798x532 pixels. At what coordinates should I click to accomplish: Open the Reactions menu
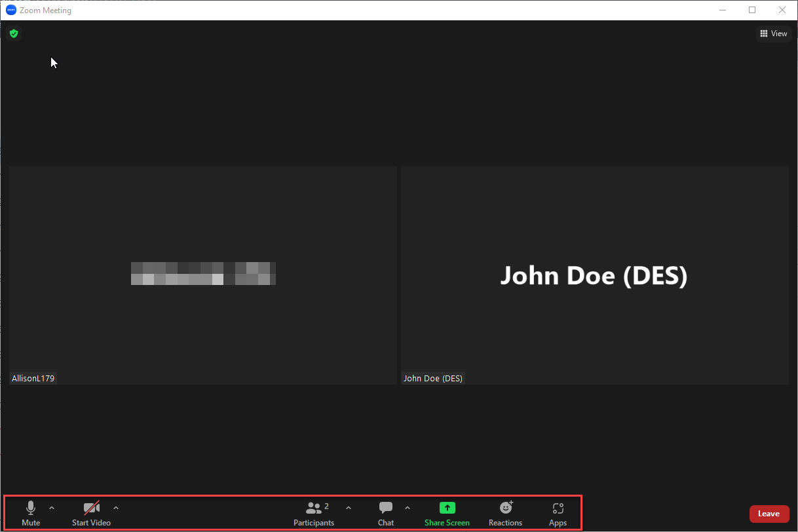coord(505,514)
